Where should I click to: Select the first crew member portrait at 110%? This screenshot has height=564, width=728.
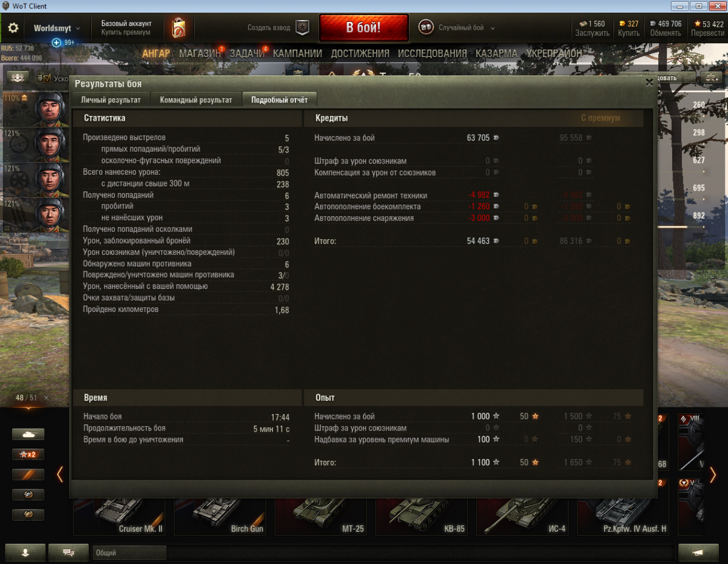coord(51,109)
